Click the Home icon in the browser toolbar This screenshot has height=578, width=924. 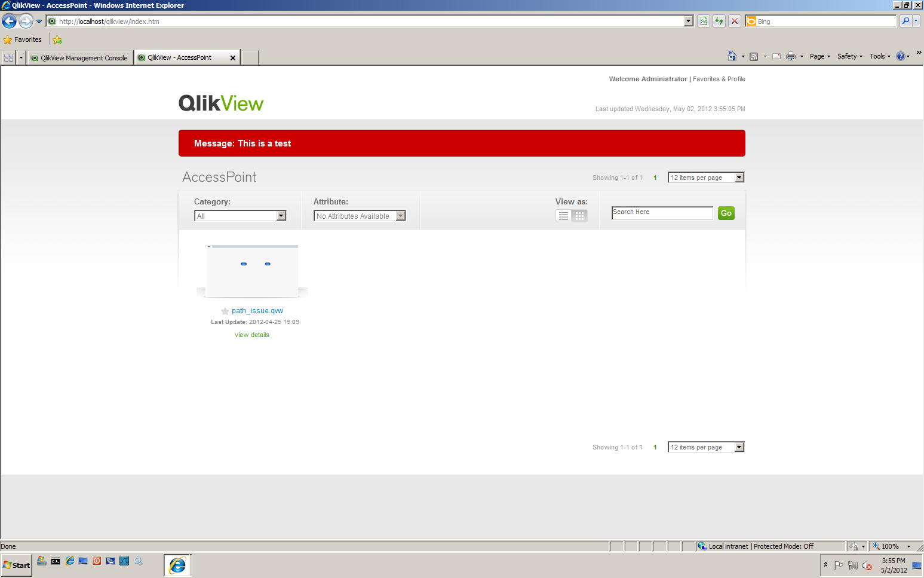[x=733, y=56]
